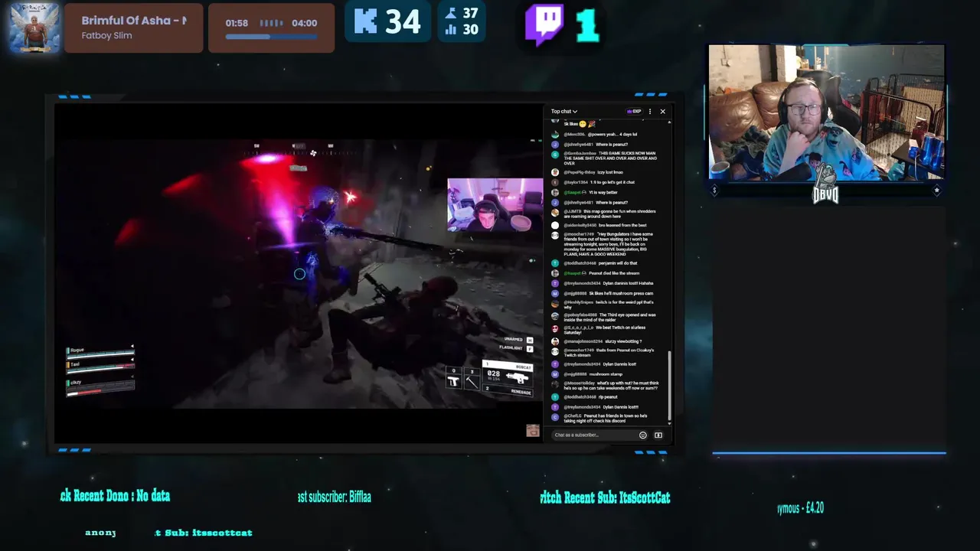Image resolution: width=980 pixels, height=551 pixels.
Task: Click the song progress bar
Action: click(271, 36)
